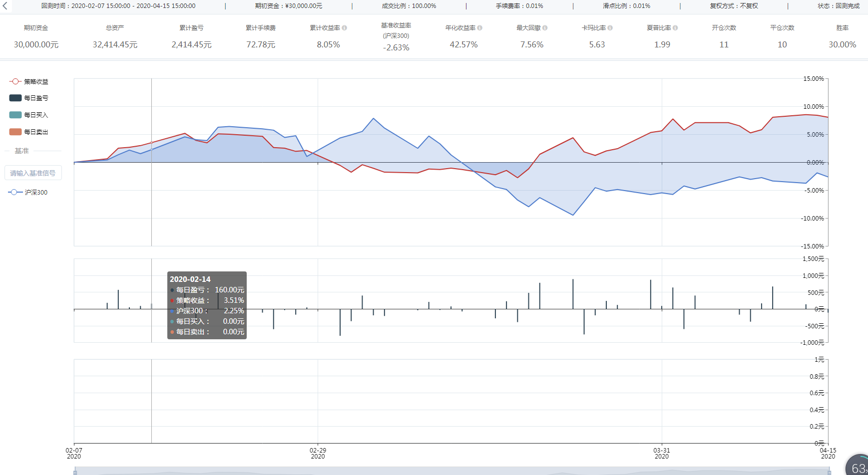
Task: Open info icon beside 年化收益率
Action: point(479,28)
